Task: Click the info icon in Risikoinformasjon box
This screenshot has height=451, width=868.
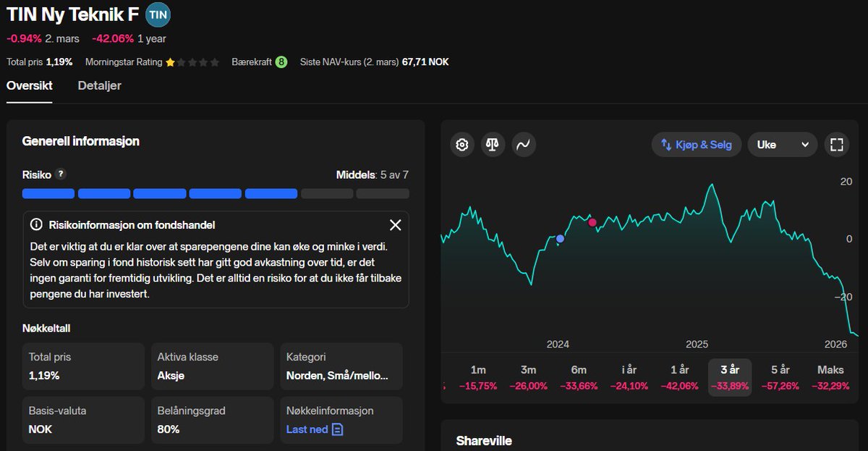Action: 36,225
